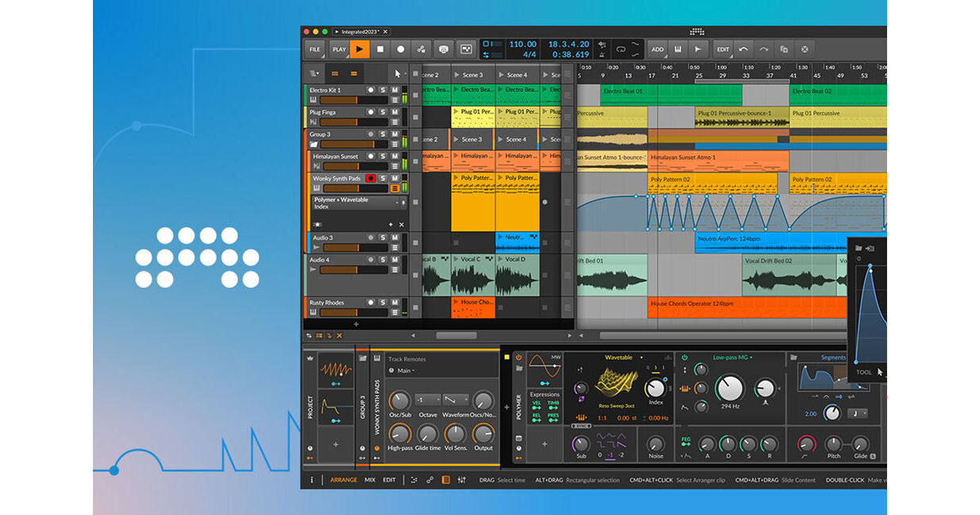Click the transport stop button
The height and width of the screenshot is (515, 980).
[x=380, y=49]
